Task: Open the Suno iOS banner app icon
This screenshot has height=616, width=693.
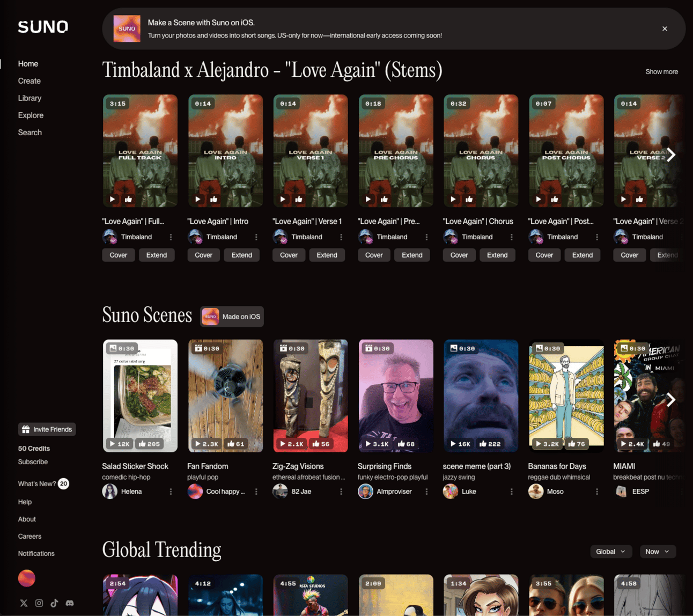Action: click(x=127, y=28)
